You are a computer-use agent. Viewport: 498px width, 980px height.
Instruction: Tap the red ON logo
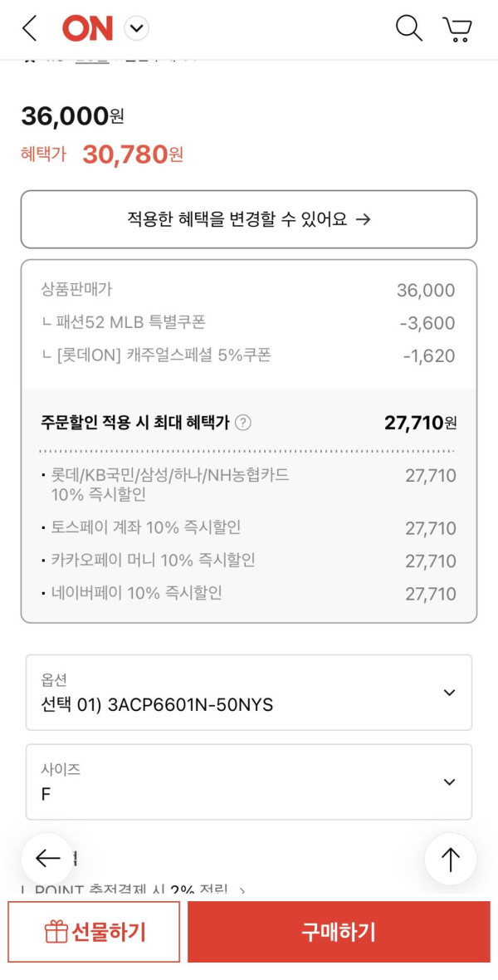[87, 29]
